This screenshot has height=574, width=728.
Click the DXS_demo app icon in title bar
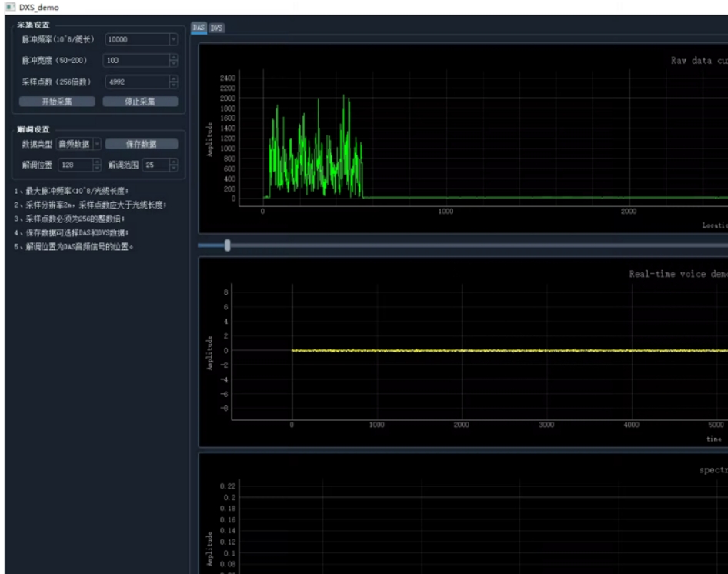pos(10,7)
